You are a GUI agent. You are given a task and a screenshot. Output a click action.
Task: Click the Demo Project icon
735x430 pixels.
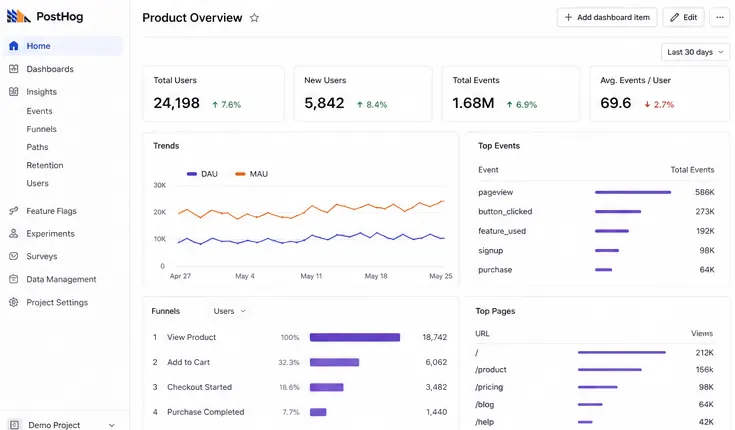click(14, 424)
